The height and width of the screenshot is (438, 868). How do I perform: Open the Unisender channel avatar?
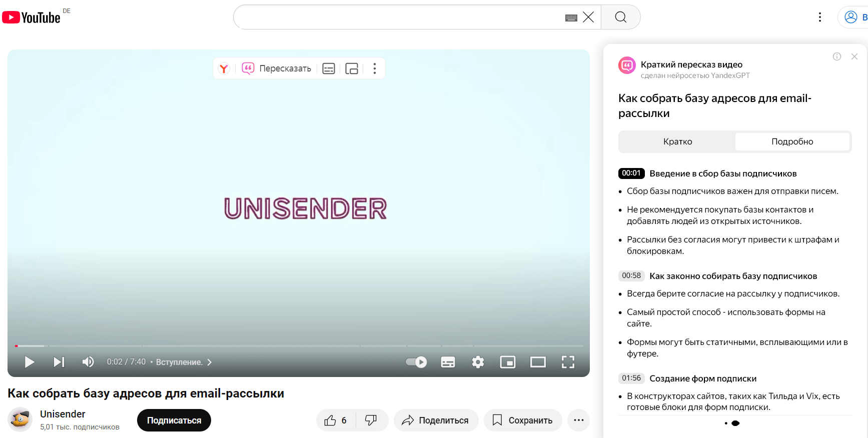(x=20, y=419)
